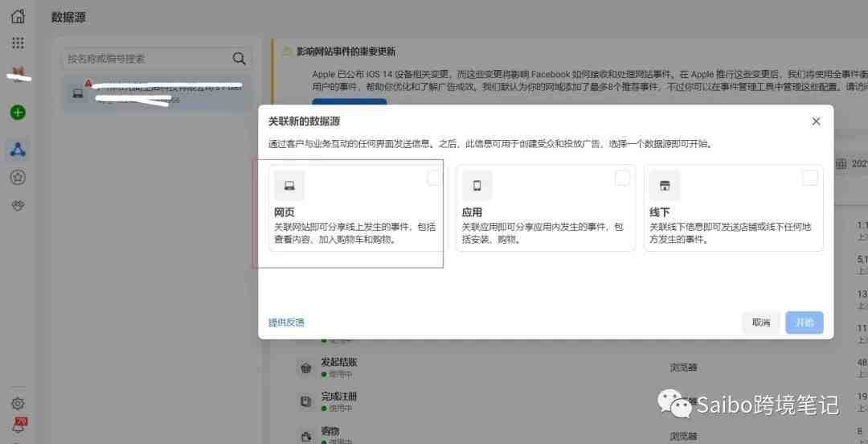This screenshot has height=444, width=868.
Task: Click the 数据源 page heading
Action: pyautogui.click(x=68, y=17)
